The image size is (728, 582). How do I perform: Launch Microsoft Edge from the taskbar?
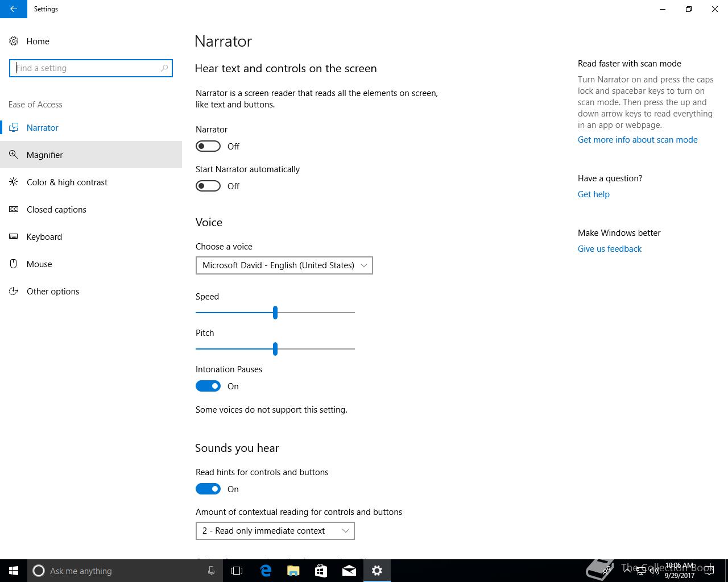click(266, 571)
